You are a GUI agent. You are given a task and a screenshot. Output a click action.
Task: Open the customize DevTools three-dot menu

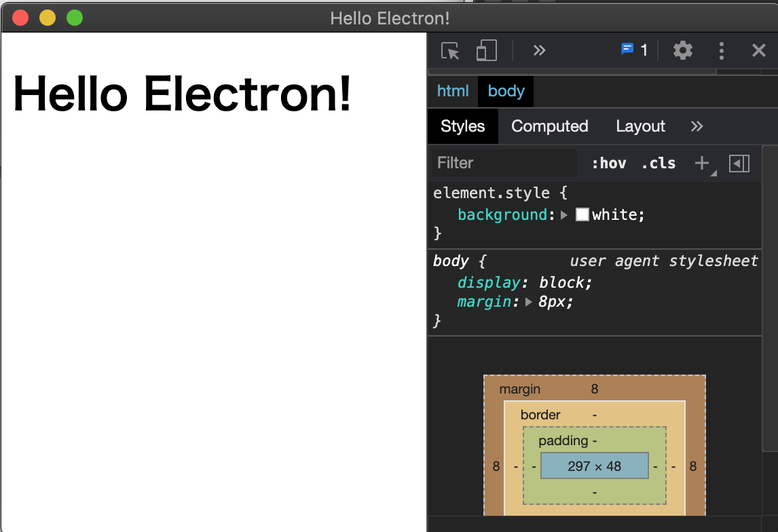[x=721, y=50]
